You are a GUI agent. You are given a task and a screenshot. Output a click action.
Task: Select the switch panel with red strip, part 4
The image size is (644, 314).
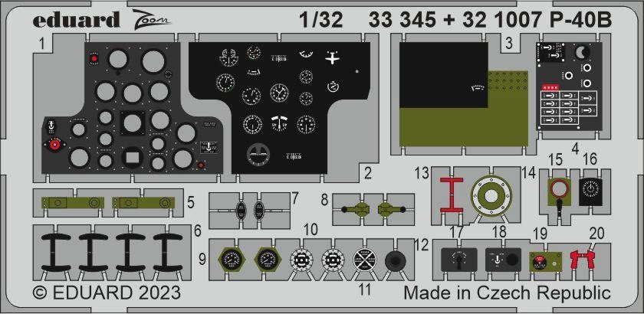click(x=569, y=86)
